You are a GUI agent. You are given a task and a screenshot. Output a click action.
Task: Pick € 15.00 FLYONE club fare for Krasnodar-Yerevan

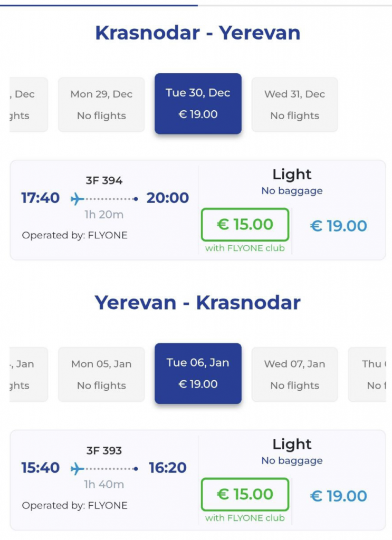[245, 225]
